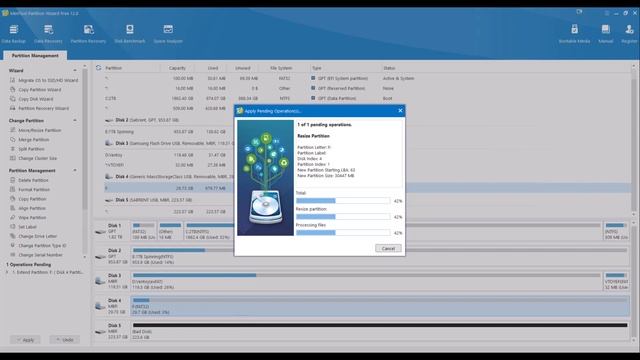Select the Disk 3 Samsung Flash Drive row
The height and width of the screenshot is (360, 640).
pyautogui.click(x=169, y=143)
